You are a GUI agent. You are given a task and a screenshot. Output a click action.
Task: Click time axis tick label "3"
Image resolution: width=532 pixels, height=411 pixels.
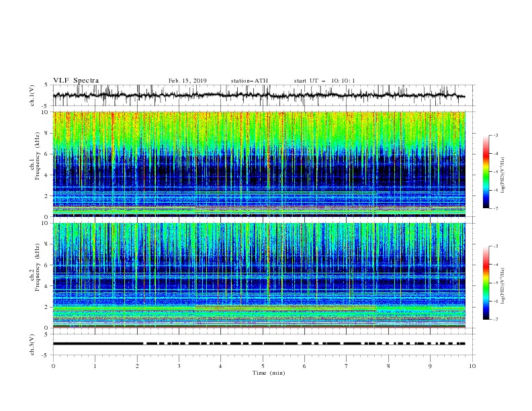[x=179, y=366]
